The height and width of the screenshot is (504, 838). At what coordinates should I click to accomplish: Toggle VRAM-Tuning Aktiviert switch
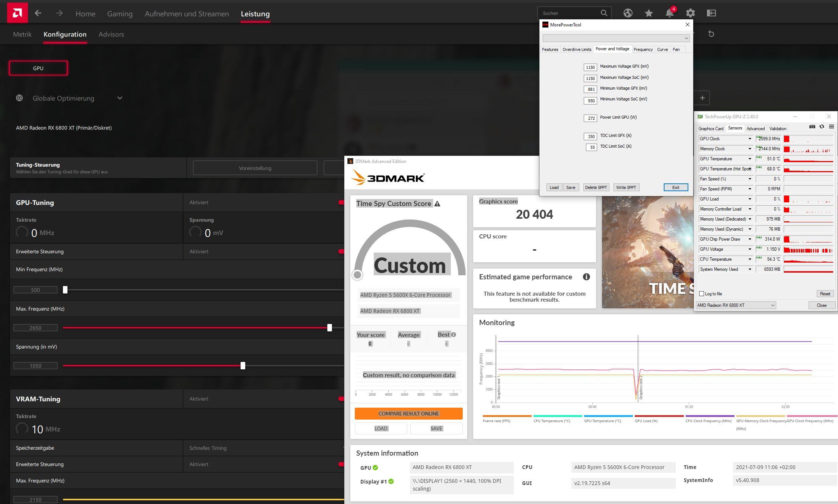pyautogui.click(x=341, y=399)
